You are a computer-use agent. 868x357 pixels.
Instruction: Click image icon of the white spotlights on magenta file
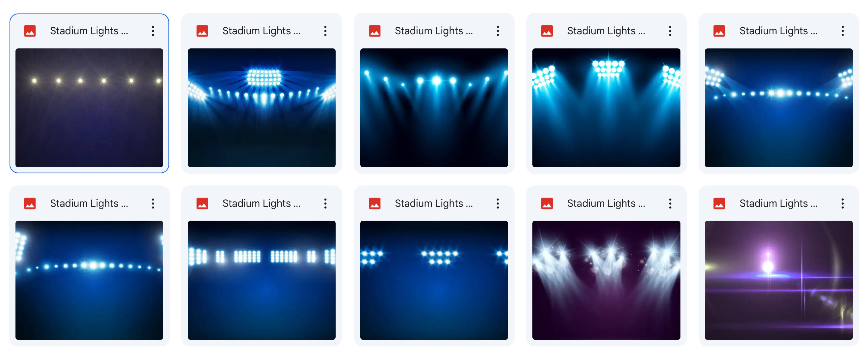click(547, 204)
